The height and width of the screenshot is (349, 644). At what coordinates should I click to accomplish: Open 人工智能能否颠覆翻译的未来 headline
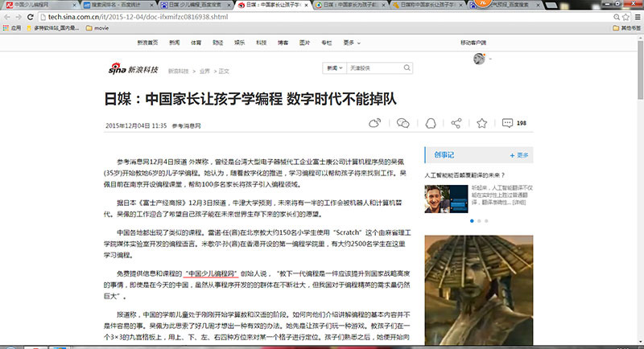click(464, 175)
